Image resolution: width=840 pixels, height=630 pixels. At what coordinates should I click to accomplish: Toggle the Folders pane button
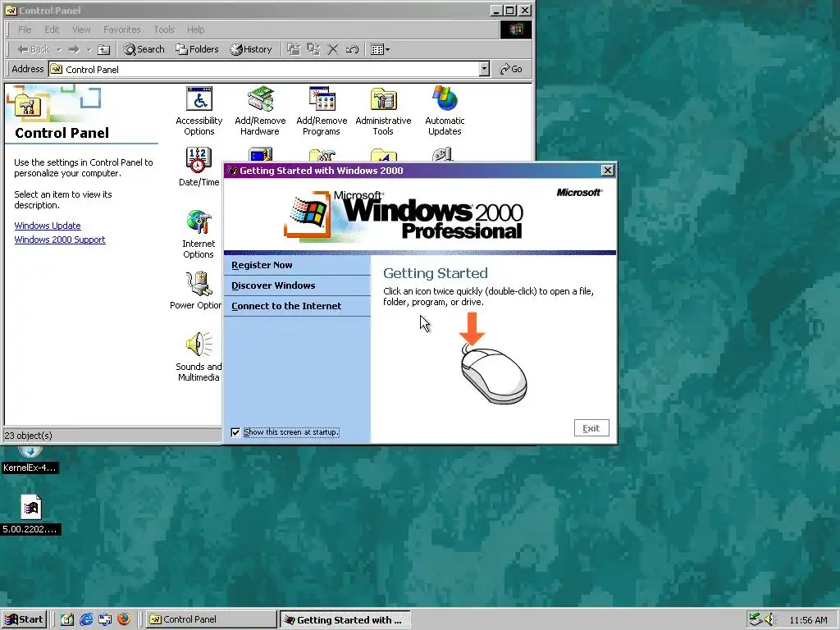[197, 49]
